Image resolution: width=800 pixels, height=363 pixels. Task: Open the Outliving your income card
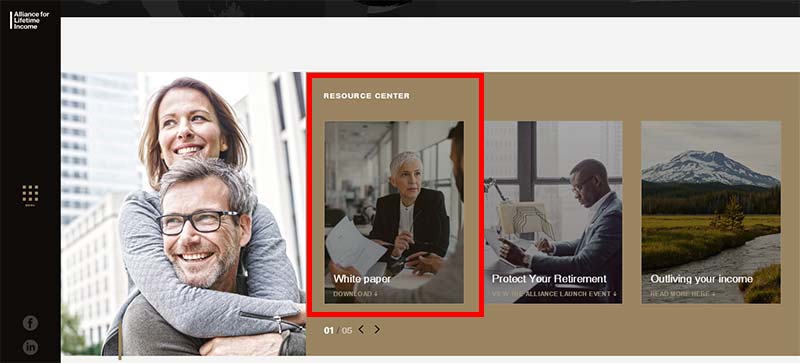pyautogui.click(x=711, y=212)
